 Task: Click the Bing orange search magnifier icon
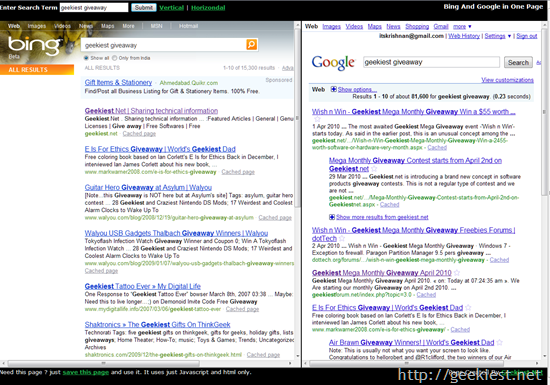coord(251,45)
